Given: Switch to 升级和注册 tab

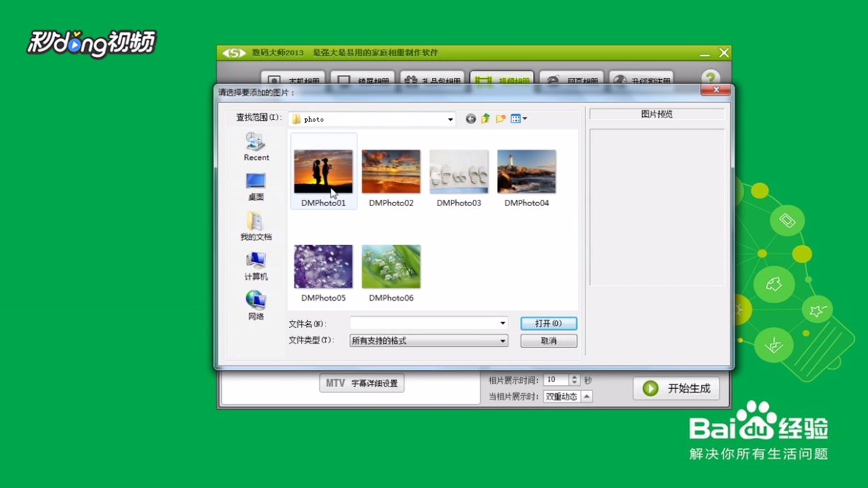Looking at the screenshot, I should click(641, 79).
